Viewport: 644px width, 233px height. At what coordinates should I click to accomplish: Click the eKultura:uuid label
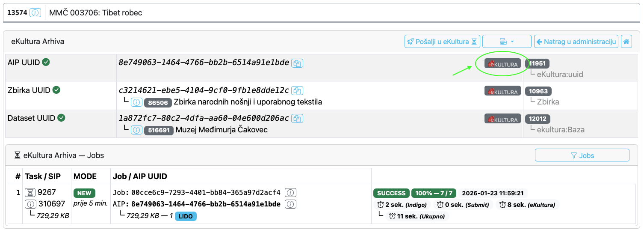tap(560, 74)
